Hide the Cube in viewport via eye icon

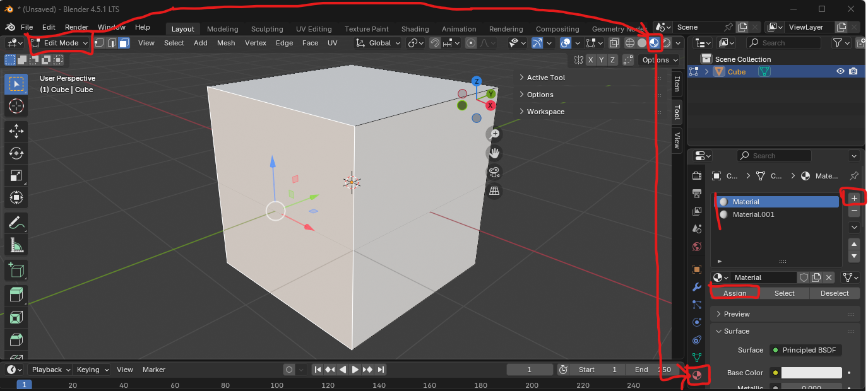[x=840, y=72]
